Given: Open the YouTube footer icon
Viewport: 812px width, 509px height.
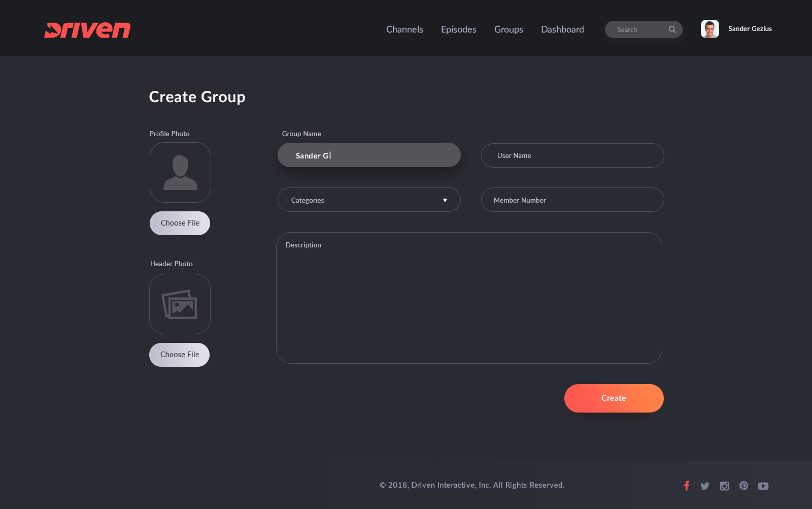Looking at the screenshot, I should (763, 486).
